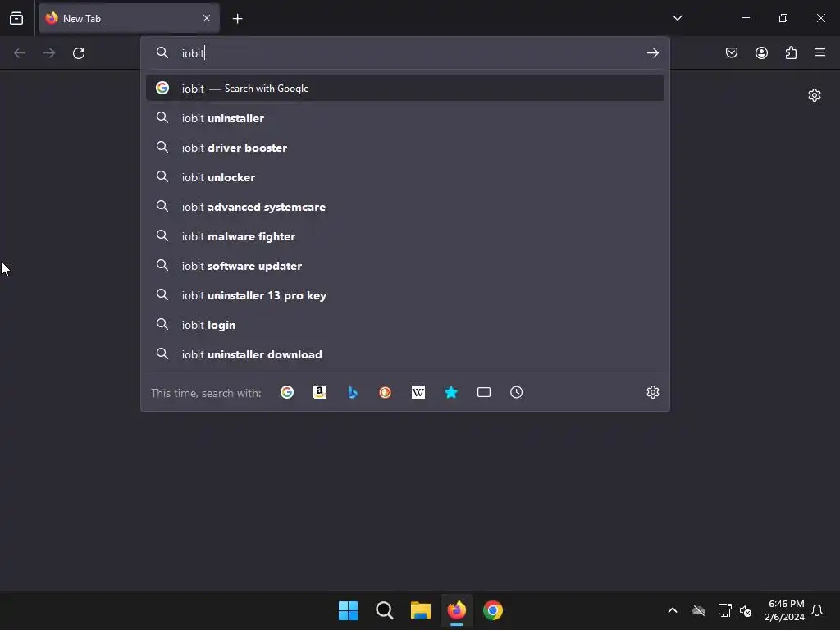Open notifications bell icon

point(817,610)
